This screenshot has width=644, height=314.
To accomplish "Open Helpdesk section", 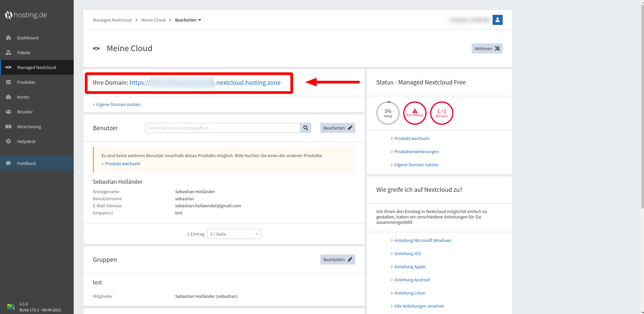I will (37, 141).
